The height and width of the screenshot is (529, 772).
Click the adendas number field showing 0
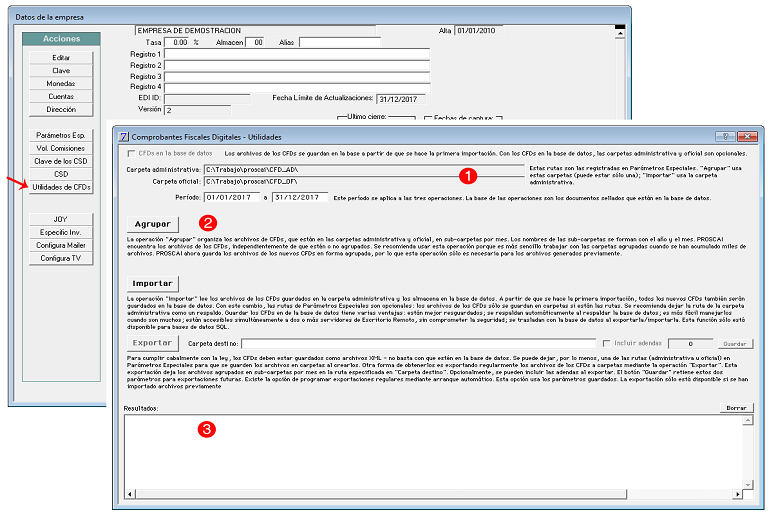click(x=690, y=343)
